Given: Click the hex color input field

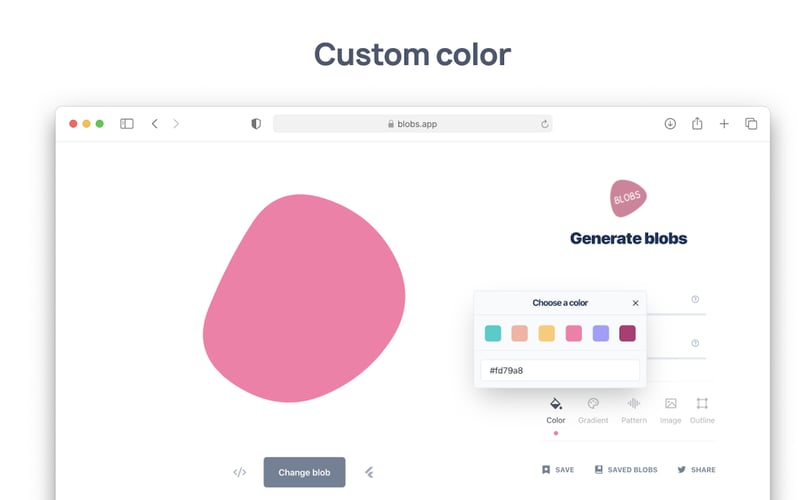Looking at the screenshot, I should (x=560, y=370).
